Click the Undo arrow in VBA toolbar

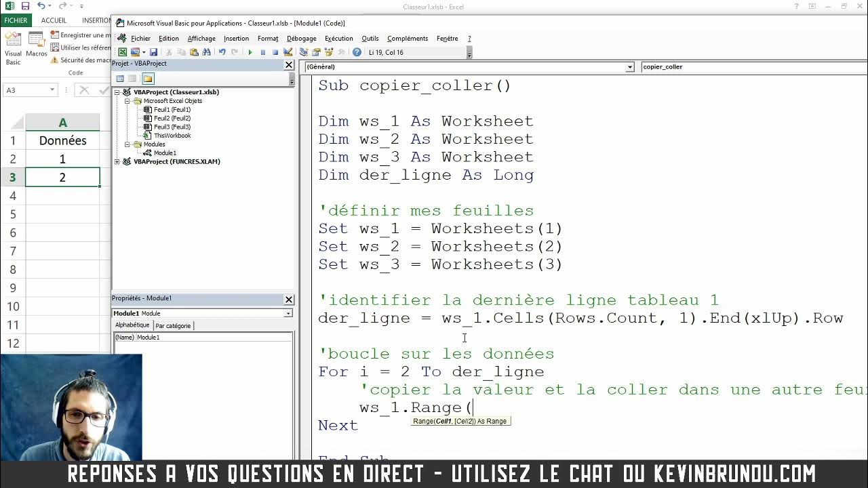point(222,52)
